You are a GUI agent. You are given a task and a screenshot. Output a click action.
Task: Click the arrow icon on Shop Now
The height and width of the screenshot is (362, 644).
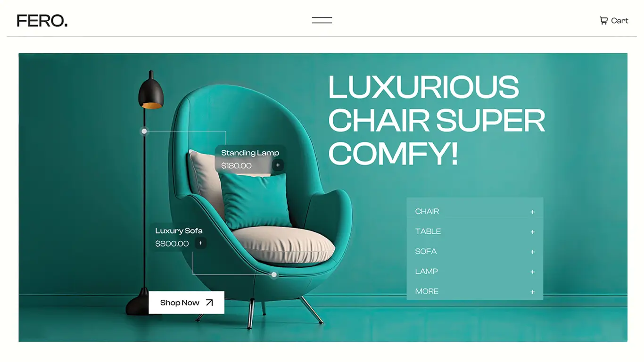209,303
